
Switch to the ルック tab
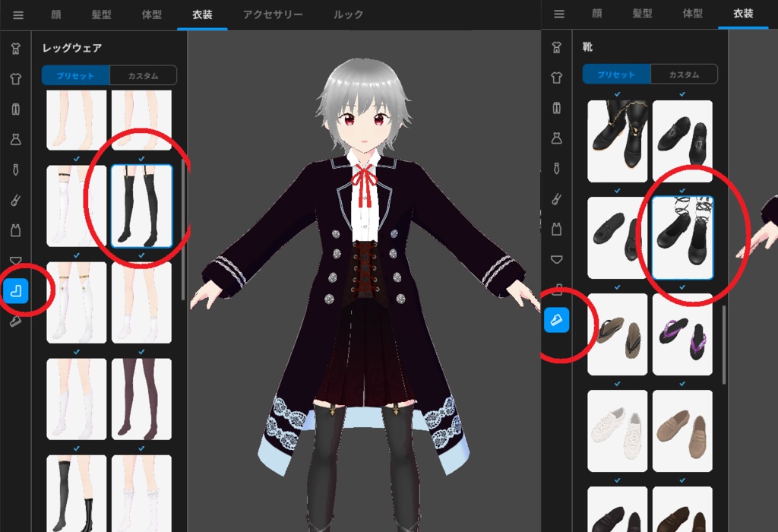point(348,15)
